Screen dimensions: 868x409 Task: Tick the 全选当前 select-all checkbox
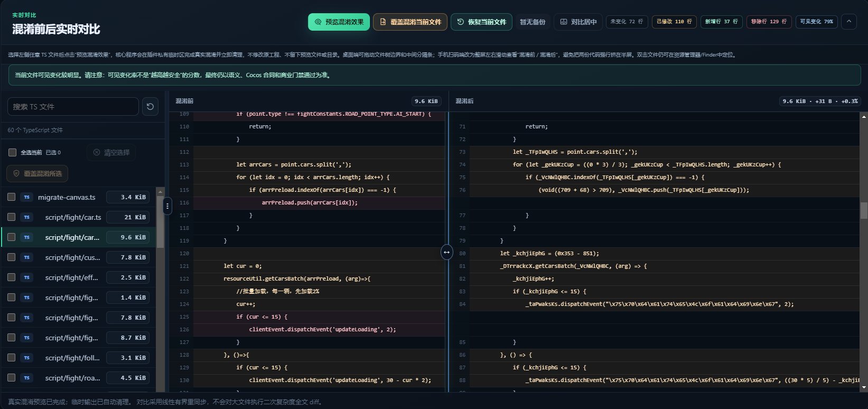click(x=13, y=152)
